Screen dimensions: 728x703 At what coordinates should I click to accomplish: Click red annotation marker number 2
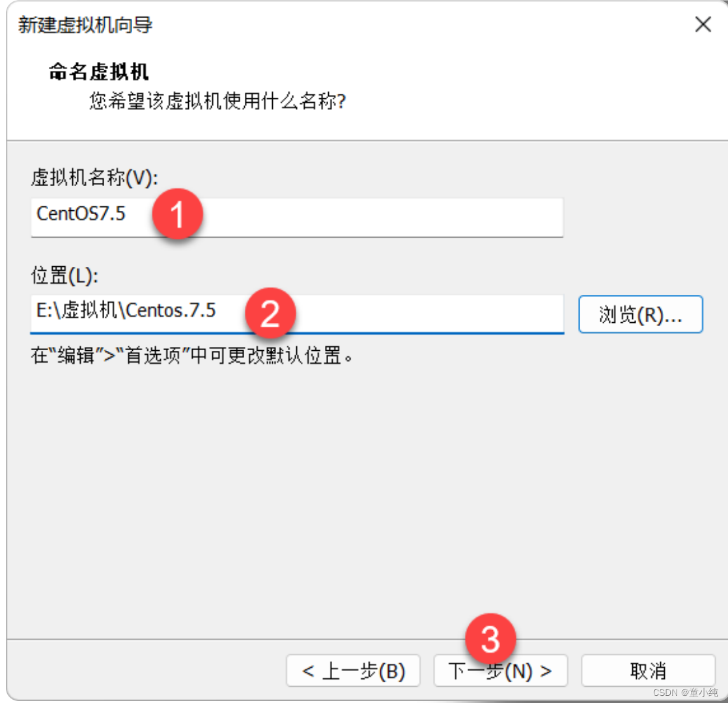[x=270, y=312]
